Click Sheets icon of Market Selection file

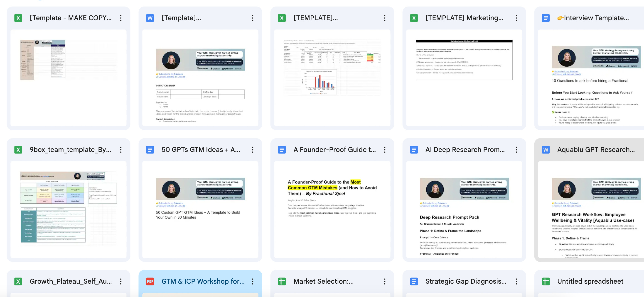[x=282, y=282]
